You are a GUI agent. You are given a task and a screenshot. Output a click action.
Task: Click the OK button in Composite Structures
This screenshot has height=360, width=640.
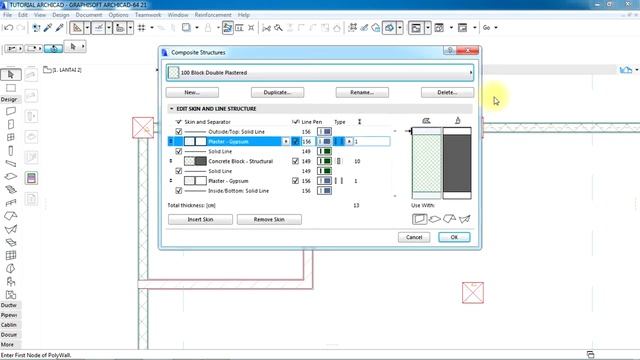454,237
